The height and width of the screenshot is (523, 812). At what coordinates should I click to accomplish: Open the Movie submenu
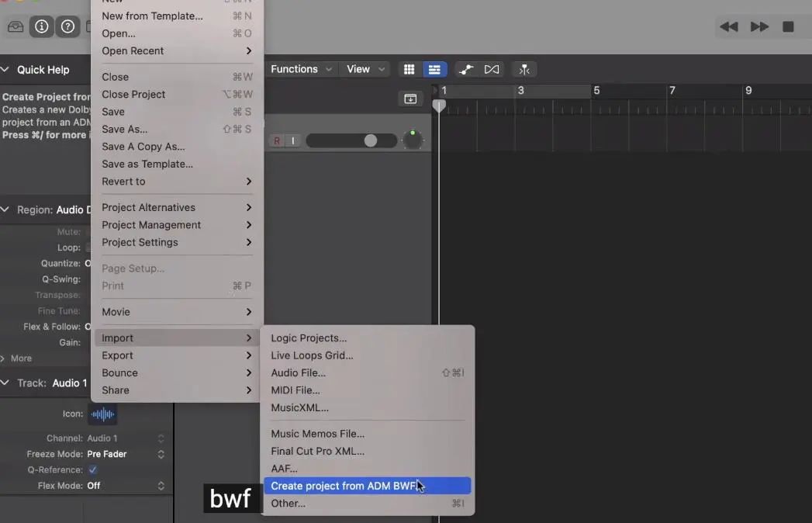(x=177, y=312)
